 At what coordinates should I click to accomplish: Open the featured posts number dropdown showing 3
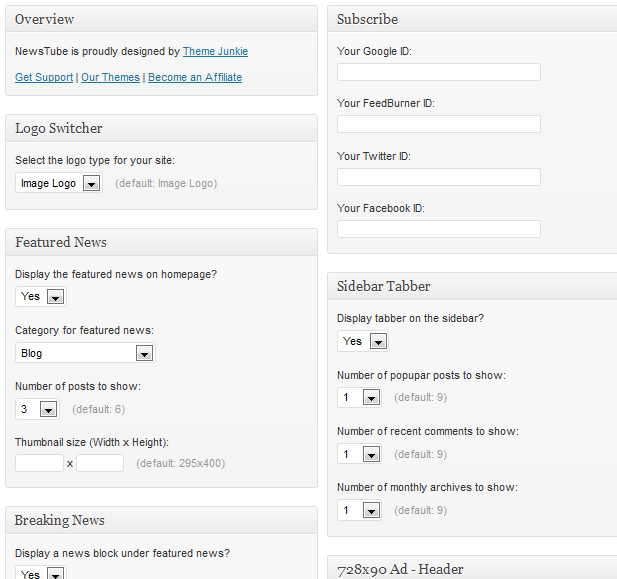tap(37, 409)
